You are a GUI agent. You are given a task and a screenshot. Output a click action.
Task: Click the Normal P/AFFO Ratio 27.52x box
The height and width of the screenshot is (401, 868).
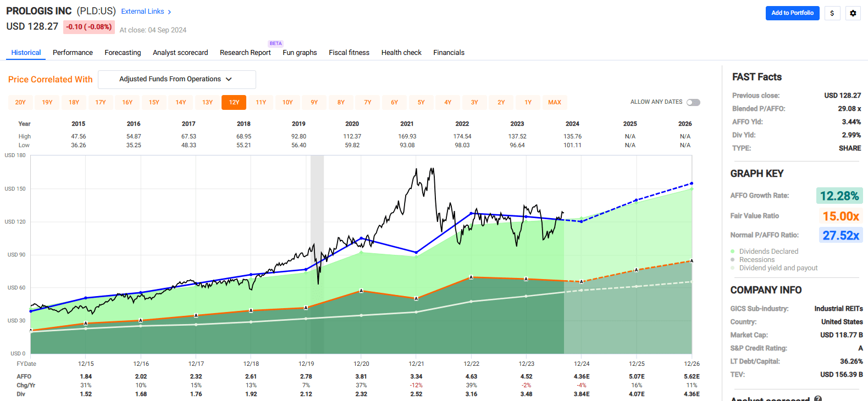pyautogui.click(x=841, y=235)
